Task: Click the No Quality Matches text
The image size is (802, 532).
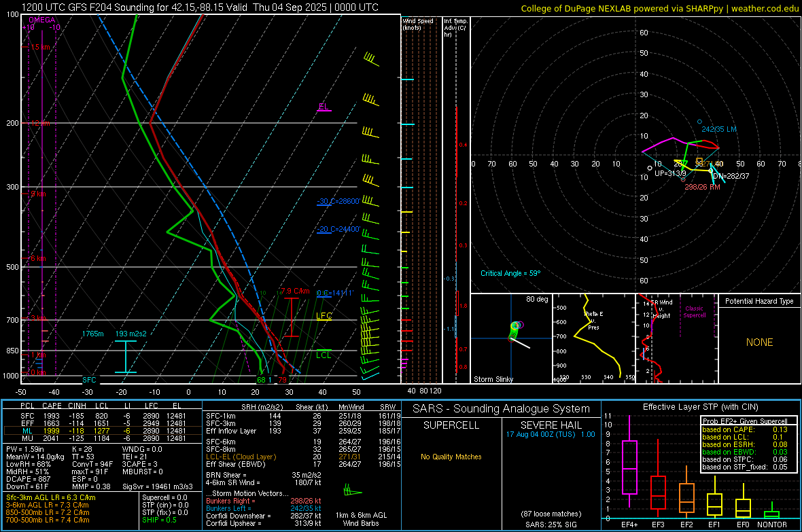Action: click(x=451, y=457)
